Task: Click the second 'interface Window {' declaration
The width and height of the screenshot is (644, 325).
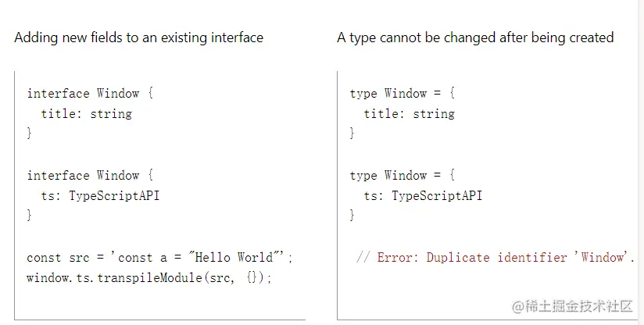Action: (90, 176)
